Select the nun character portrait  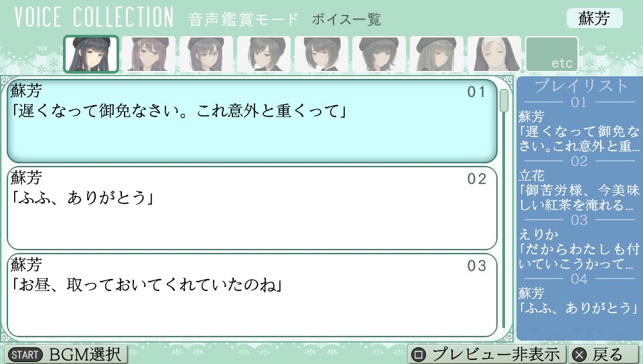pos(494,54)
